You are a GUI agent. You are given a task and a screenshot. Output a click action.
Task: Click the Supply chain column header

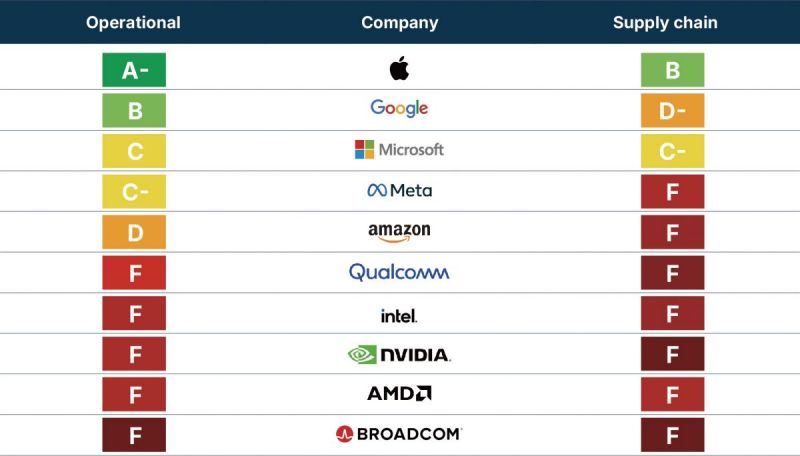tap(665, 22)
